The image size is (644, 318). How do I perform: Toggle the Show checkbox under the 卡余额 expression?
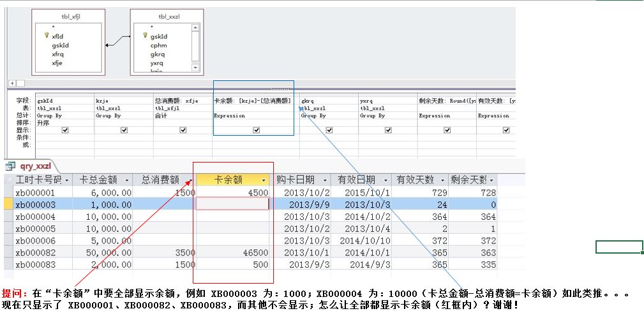pos(257,130)
